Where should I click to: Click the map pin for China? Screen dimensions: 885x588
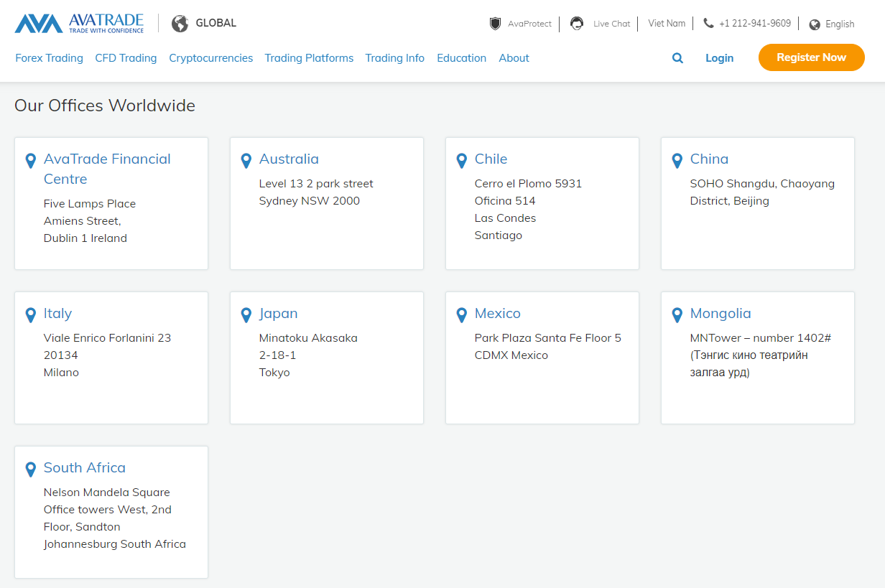[677, 161]
